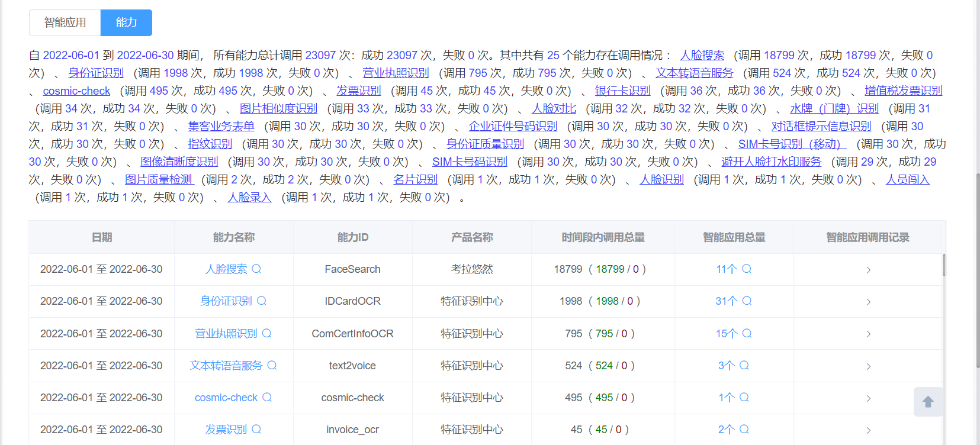Click the 31个 smart app count

(727, 301)
